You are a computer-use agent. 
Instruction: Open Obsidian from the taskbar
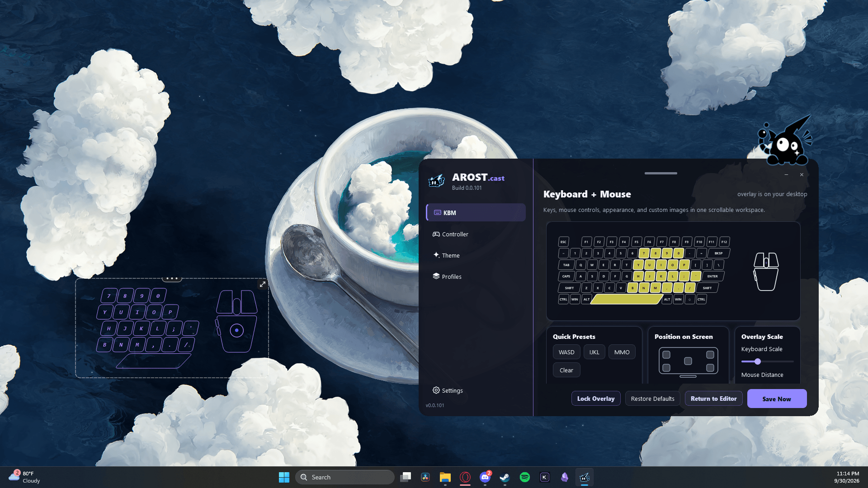tap(565, 477)
